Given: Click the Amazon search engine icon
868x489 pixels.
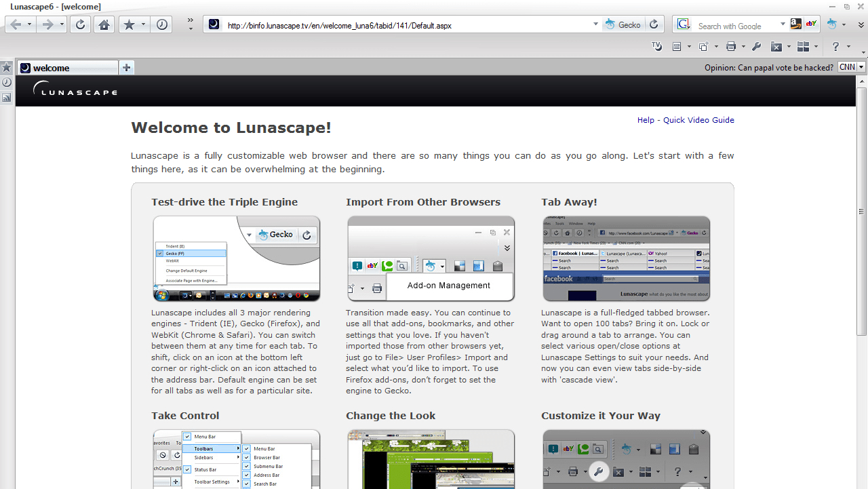Looking at the screenshot, I should (795, 24).
